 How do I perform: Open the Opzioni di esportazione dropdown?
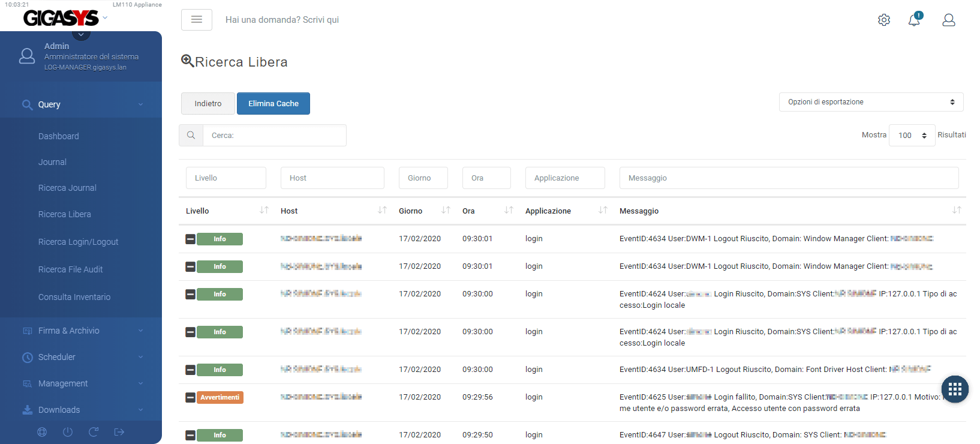click(871, 102)
